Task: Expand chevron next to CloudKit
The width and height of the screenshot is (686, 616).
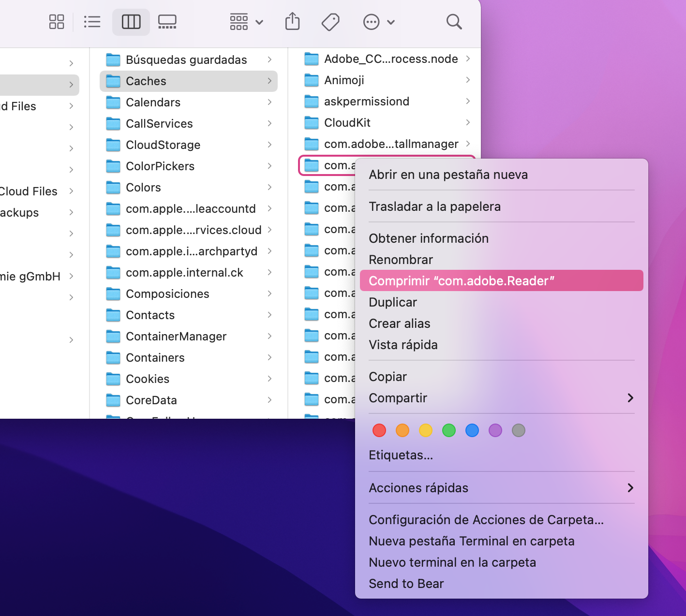Action: [468, 123]
